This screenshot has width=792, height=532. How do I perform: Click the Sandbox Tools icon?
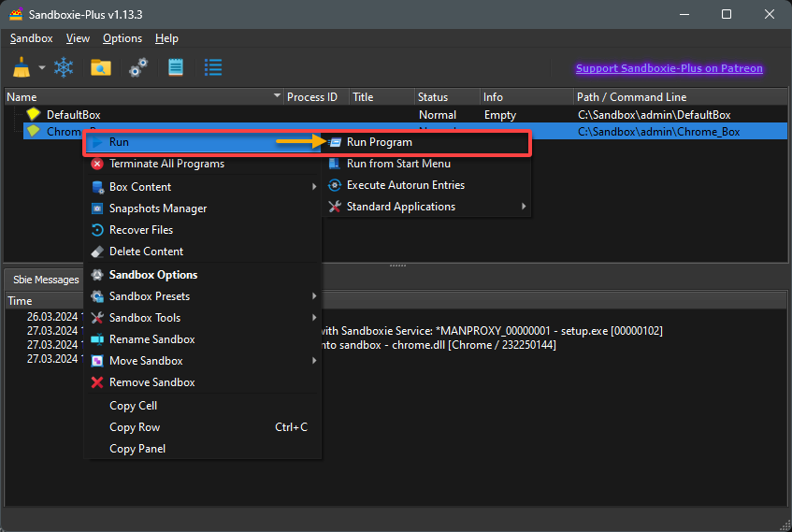click(97, 318)
